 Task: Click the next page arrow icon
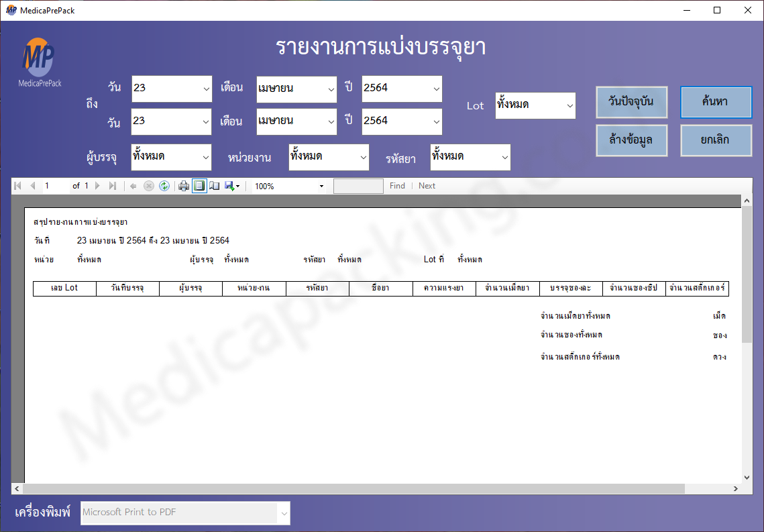click(98, 186)
